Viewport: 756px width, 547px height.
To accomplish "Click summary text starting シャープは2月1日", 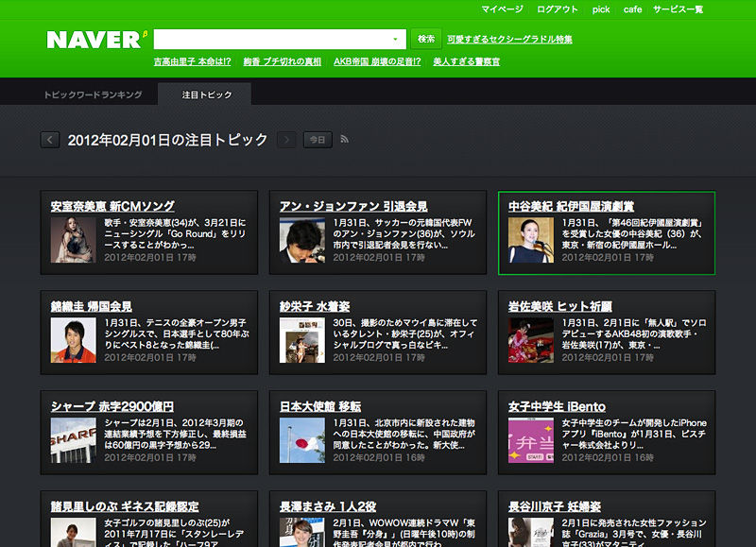I will tap(176, 434).
